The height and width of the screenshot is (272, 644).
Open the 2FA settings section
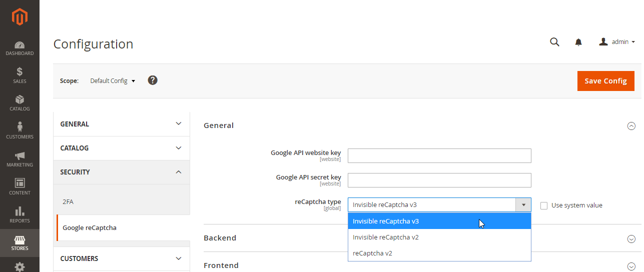pos(68,202)
